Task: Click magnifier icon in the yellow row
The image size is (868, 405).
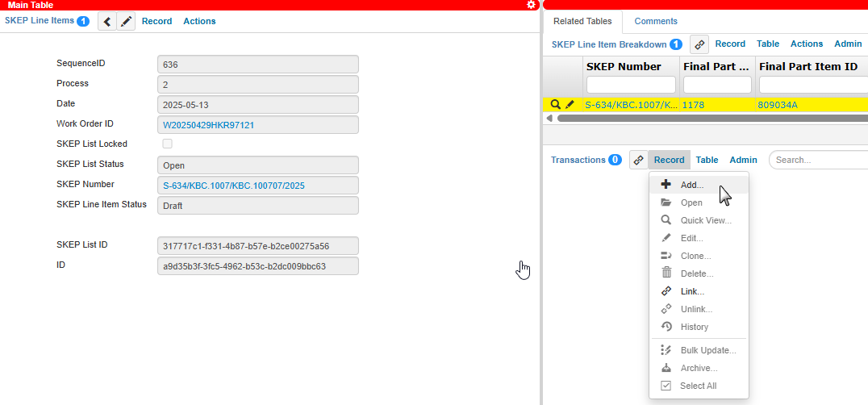Action: point(556,105)
